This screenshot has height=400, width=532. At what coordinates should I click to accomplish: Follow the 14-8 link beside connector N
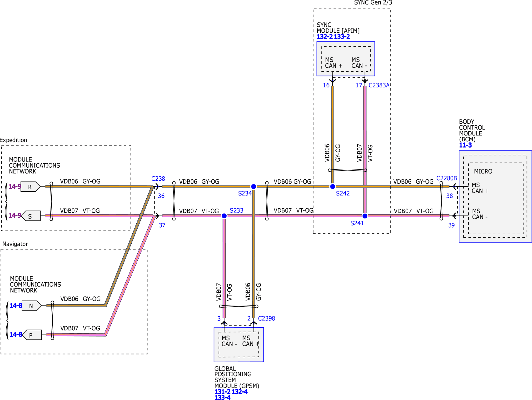[15, 306]
